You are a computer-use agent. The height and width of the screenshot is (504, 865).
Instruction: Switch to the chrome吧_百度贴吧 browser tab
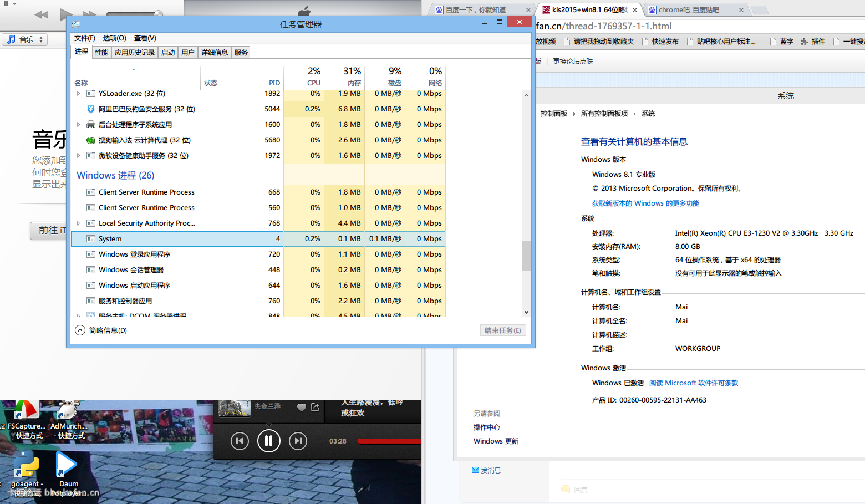pos(696,10)
